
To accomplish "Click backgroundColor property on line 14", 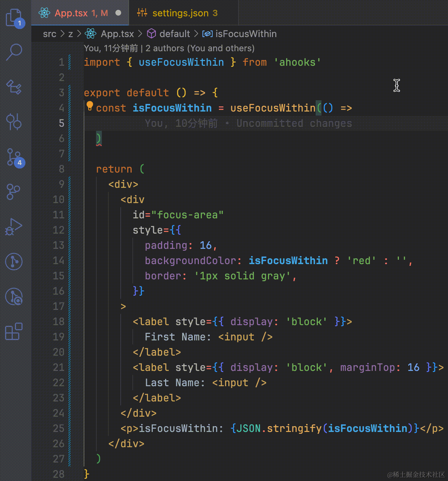I will point(191,260).
